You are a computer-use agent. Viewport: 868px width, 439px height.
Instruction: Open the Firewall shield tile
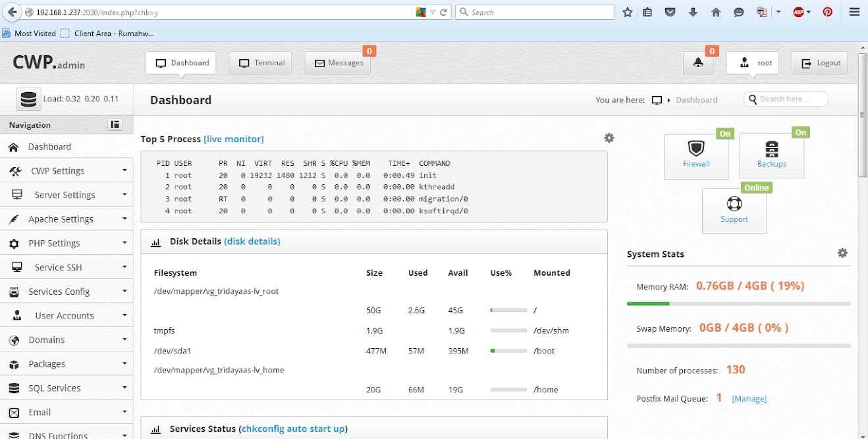tap(696, 156)
